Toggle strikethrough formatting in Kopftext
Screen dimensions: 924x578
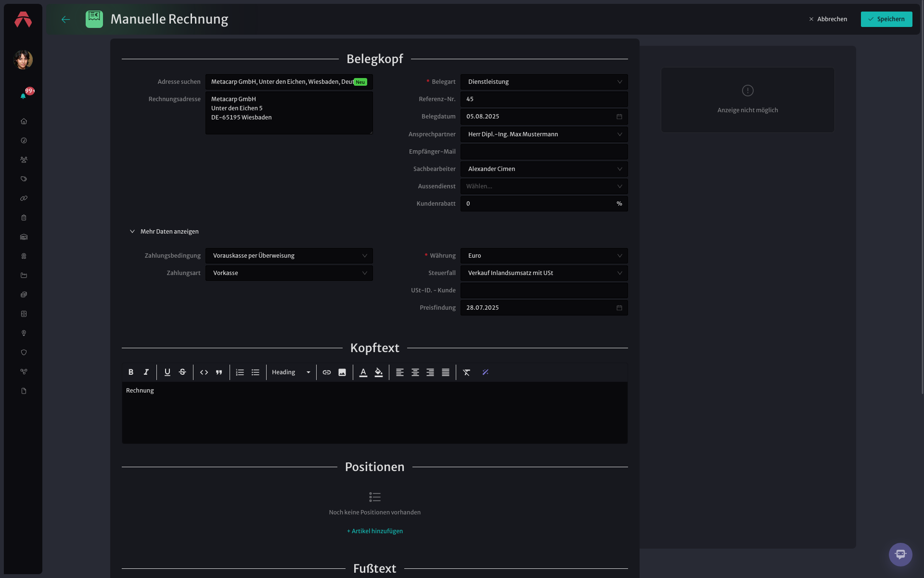(182, 372)
